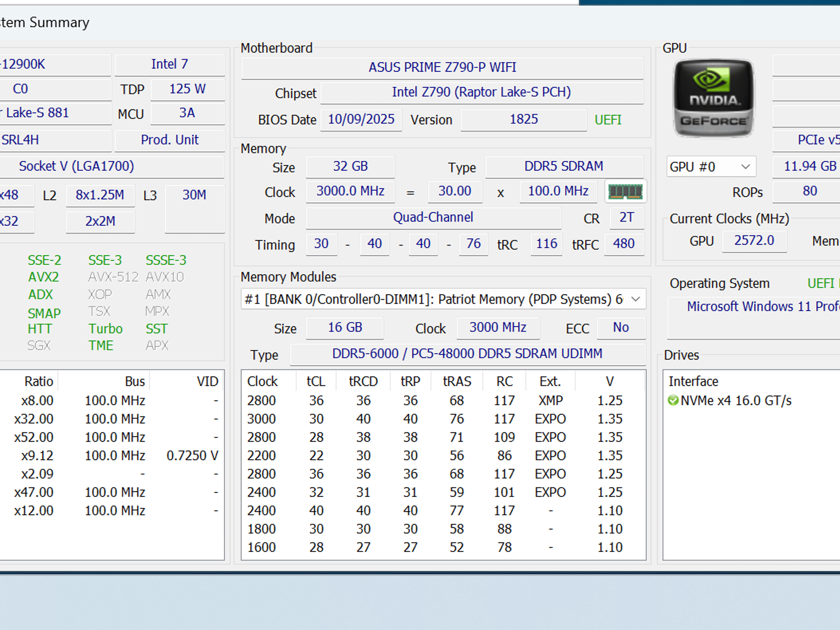Click the tRFC 480 value

(x=624, y=244)
